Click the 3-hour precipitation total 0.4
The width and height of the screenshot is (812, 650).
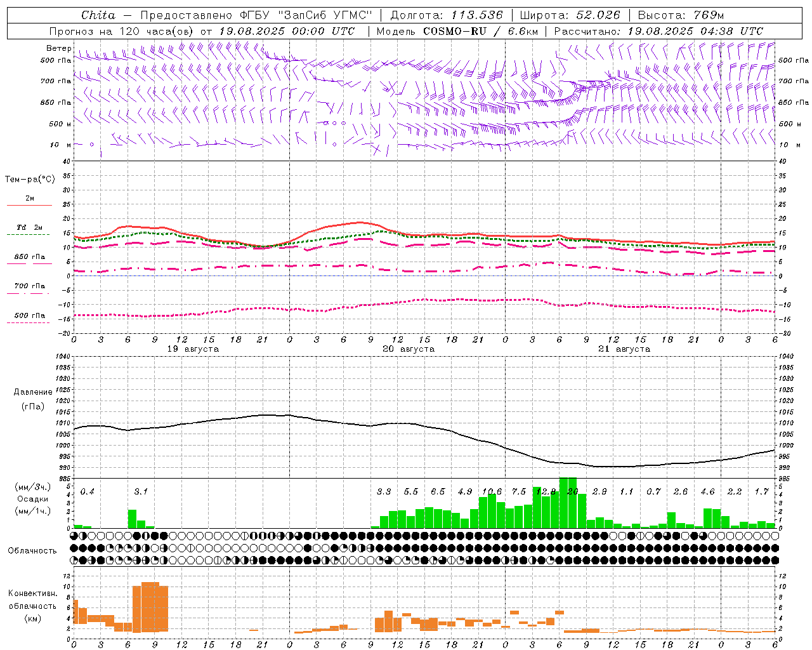[88, 492]
